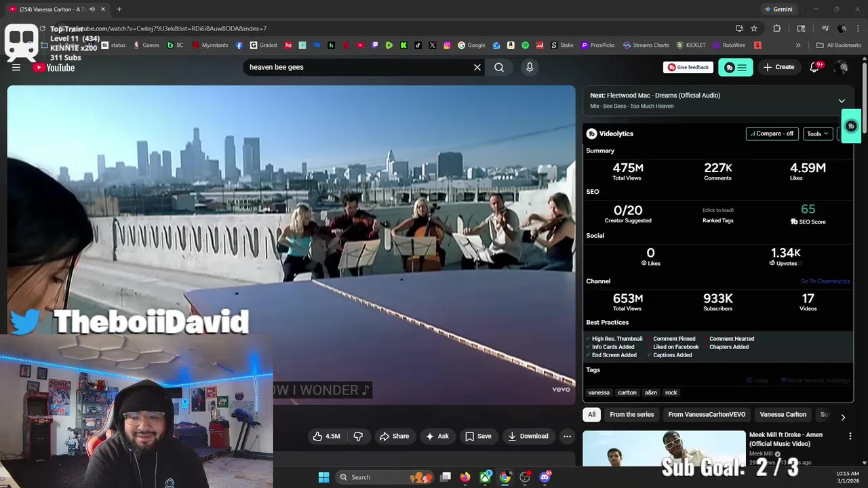Screen dimensions: 868x488
Task: Open the Videolytics Tools dropdown
Action: [818, 134]
